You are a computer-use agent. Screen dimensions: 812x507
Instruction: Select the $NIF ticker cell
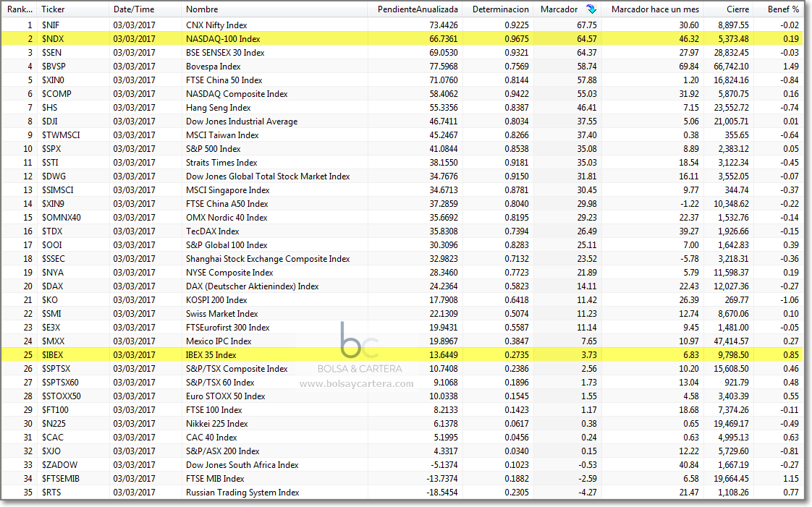tap(50, 25)
